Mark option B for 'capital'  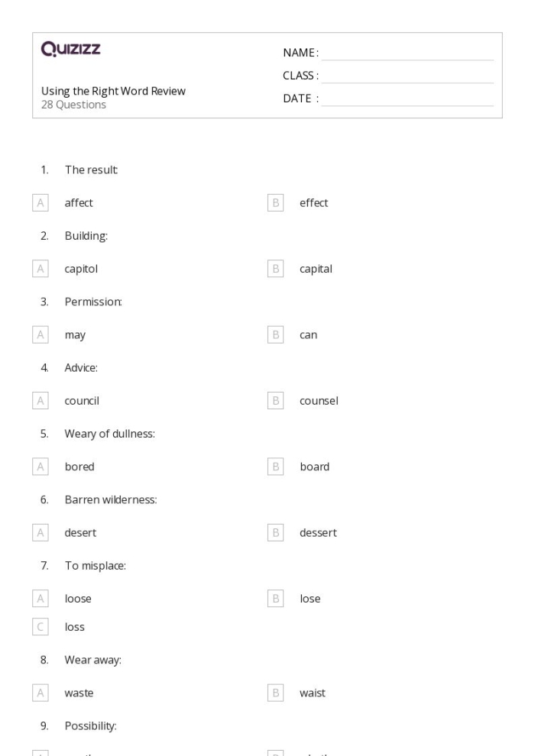click(x=275, y=269)
